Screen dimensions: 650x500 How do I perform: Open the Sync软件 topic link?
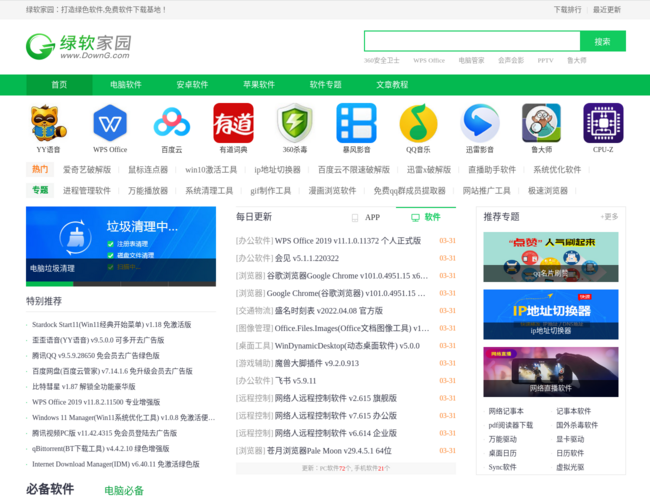pyautogui.click(x=502, y=467)
